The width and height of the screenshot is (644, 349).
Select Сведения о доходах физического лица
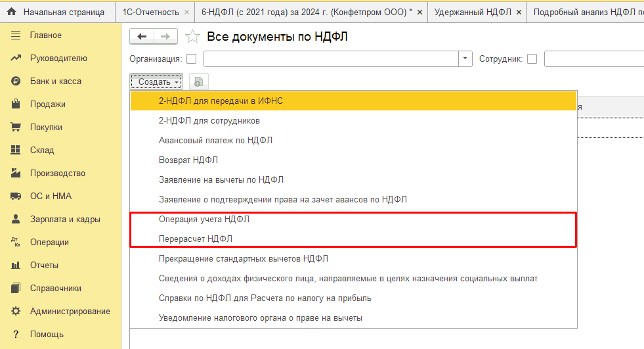(x=354, y=278)
